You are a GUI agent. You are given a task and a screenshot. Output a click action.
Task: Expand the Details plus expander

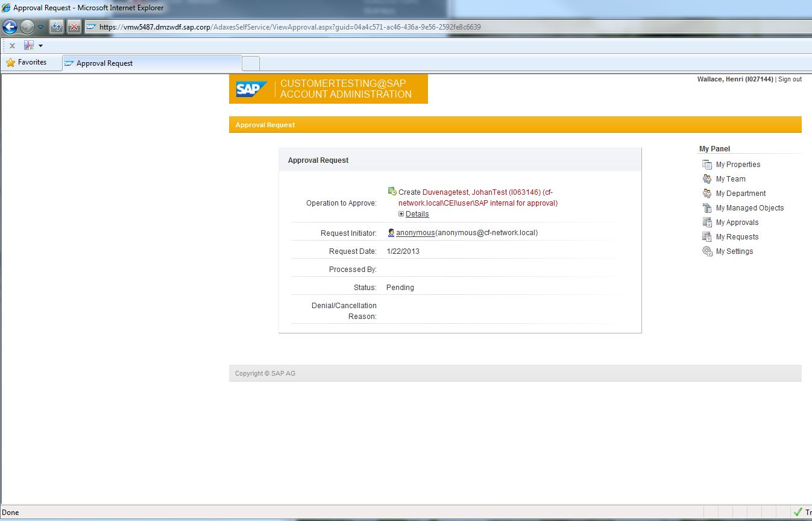(x=401, y=214)
